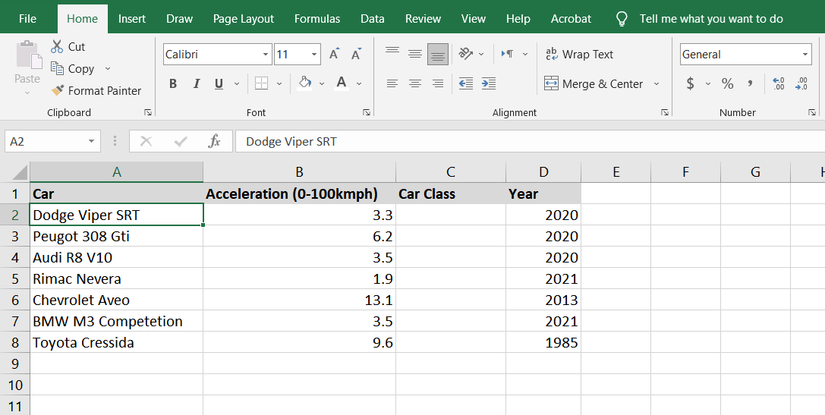Image resolution: width=825 pixels, height=415 pixels.
Task: Expand the General number format dropdown
Action: 805,54
